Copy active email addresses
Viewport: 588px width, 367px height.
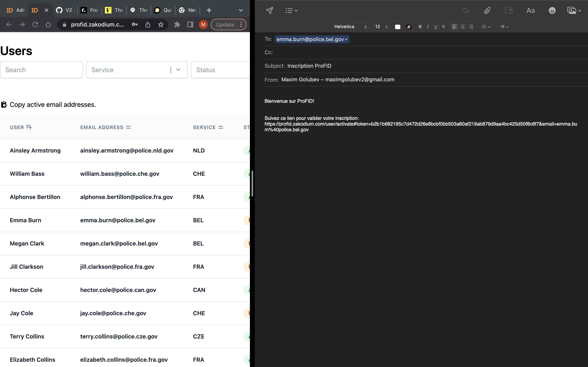[x=48, y=104]
